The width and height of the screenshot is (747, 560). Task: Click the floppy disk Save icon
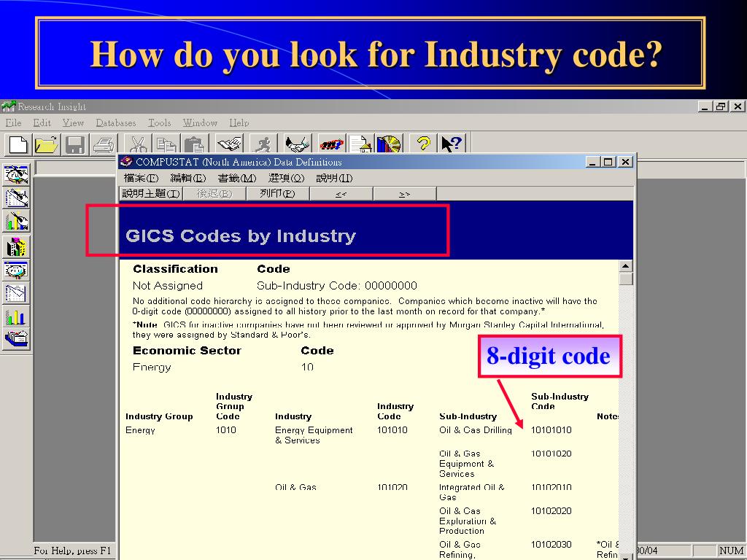click(x=75, y=144)
